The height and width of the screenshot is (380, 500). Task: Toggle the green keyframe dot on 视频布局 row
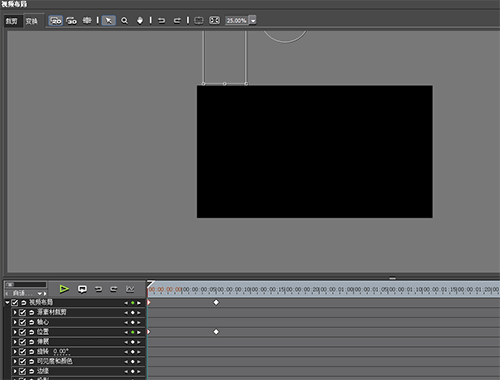pos(133,303)
